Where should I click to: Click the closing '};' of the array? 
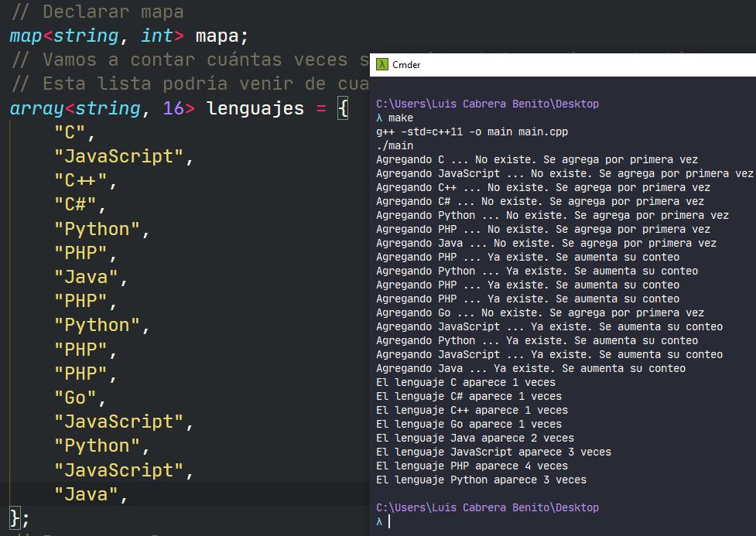(x=19, y=519)
